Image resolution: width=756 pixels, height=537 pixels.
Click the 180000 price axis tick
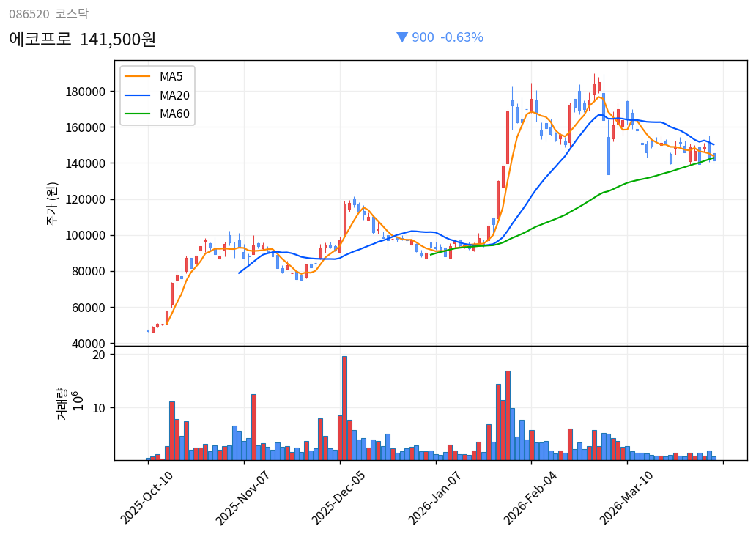(x=86, y=92)
